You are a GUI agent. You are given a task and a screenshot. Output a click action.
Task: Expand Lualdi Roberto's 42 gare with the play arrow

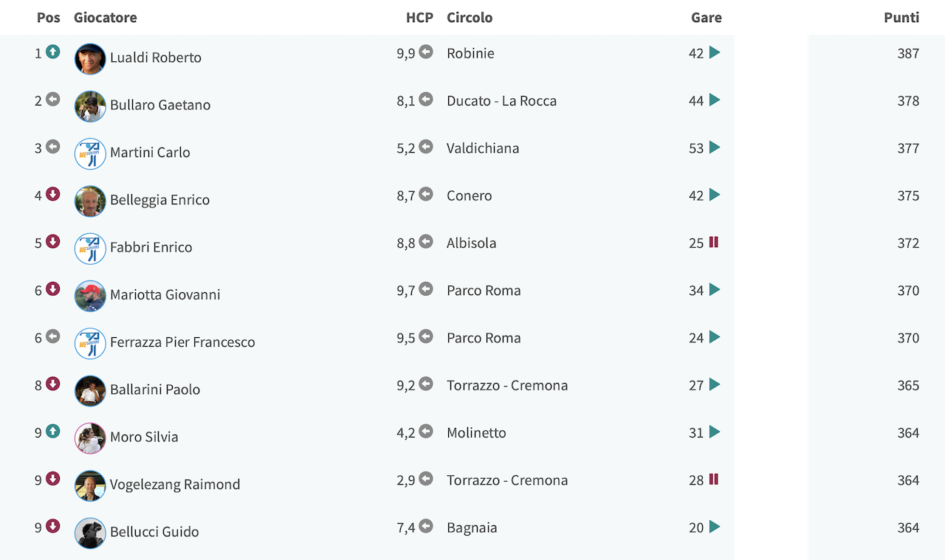click(x=715, y=52)
